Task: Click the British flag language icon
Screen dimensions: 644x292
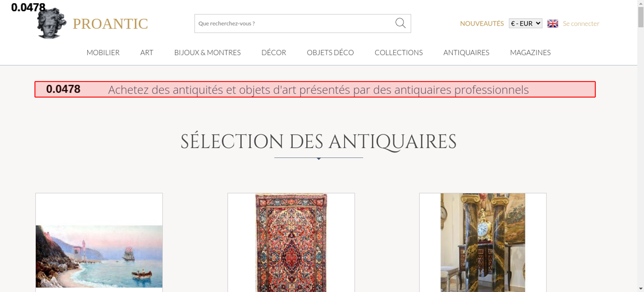Action: coord(553,23)
